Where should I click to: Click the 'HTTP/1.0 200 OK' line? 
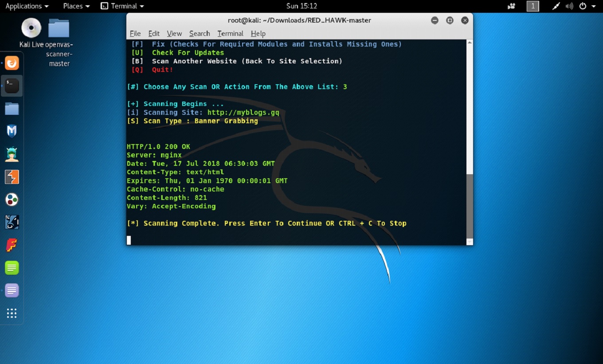(x=158, y=147)
